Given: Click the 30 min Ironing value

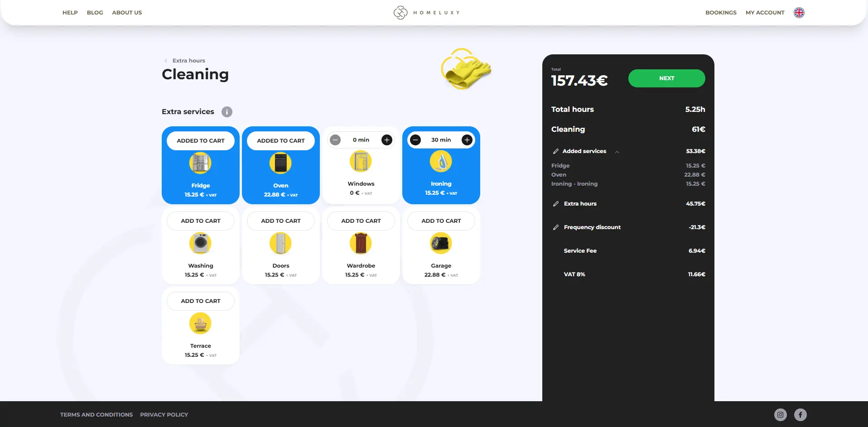Looking at the screenshot, I should click(441, 140).
